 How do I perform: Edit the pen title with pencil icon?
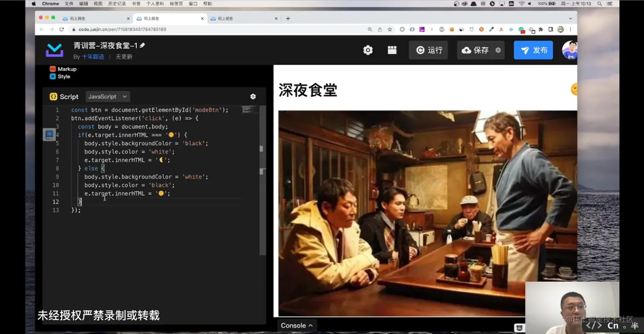point(142,45)
